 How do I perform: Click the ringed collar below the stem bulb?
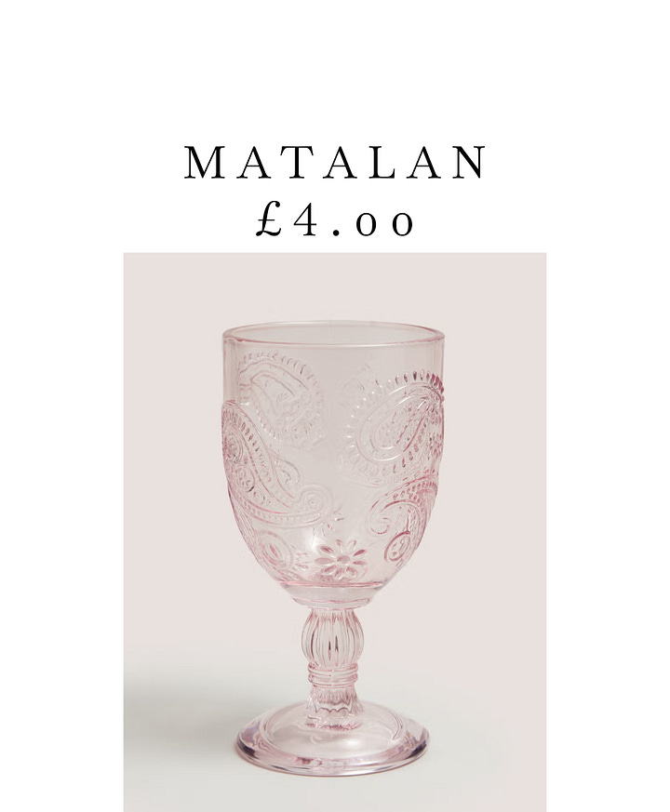click(x=331, y=676)
